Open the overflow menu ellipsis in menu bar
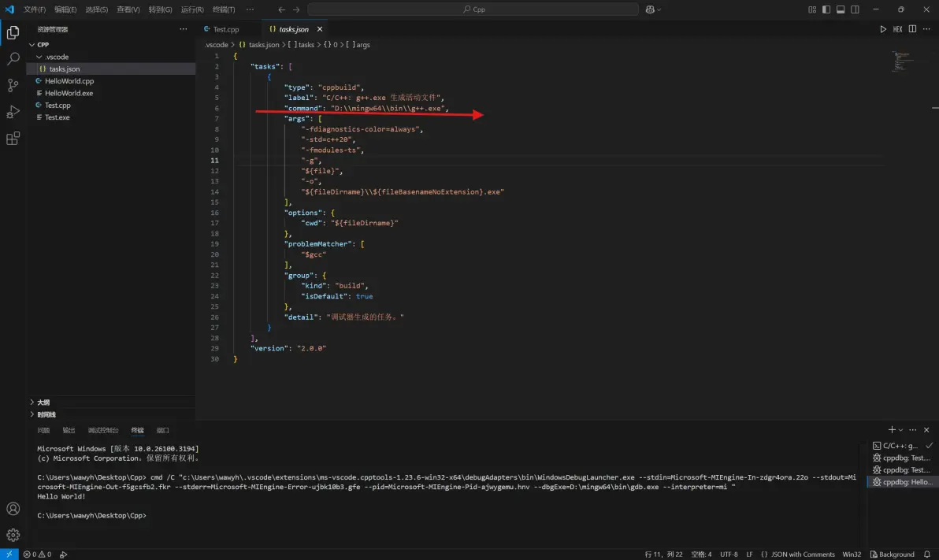The width and height of the screenshot is (939, 560). (250, 9)
